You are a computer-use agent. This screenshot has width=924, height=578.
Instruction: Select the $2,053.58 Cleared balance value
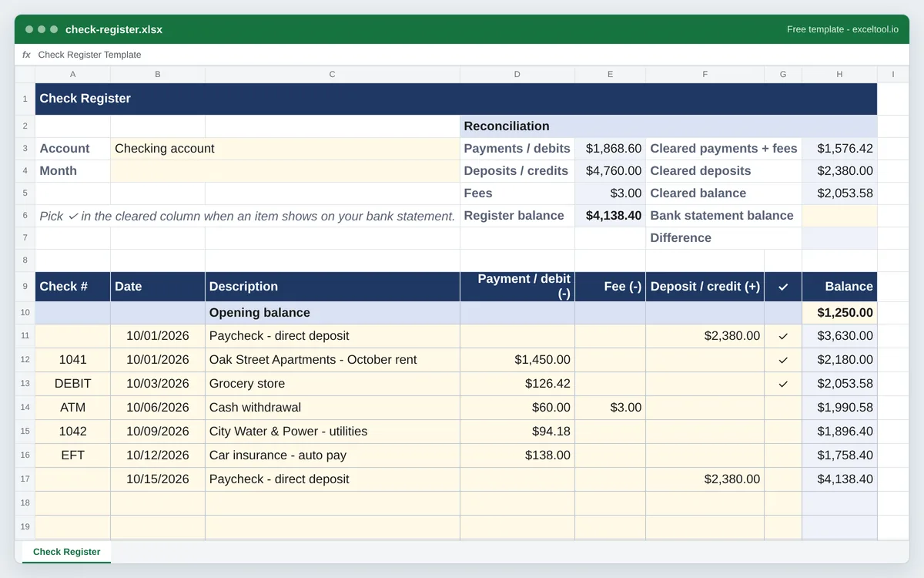coord(839,193)
